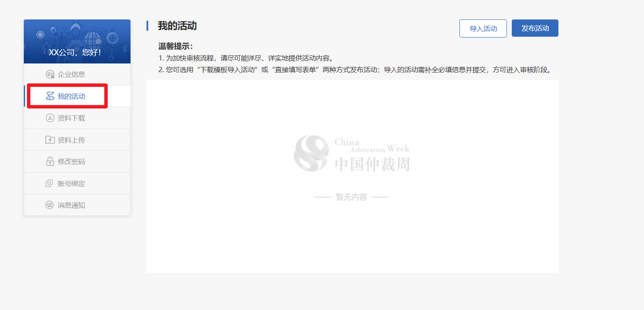Image resolution: width=644 pixels, height=310 pixels.
Task: Click the 账号绑定 link icon
Action: [x=50, y=183]
